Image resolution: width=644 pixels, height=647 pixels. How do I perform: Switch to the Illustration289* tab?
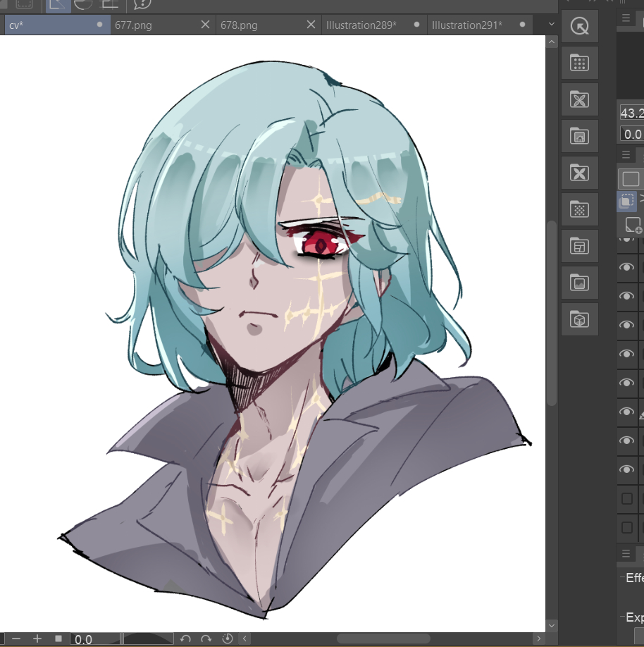click(361, 25)
